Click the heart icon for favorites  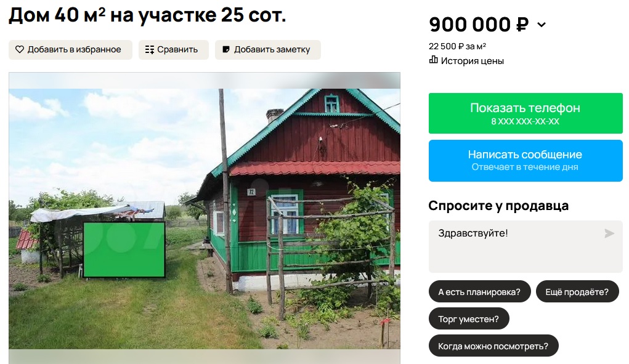pyautogui.click(x=20, y=49)
